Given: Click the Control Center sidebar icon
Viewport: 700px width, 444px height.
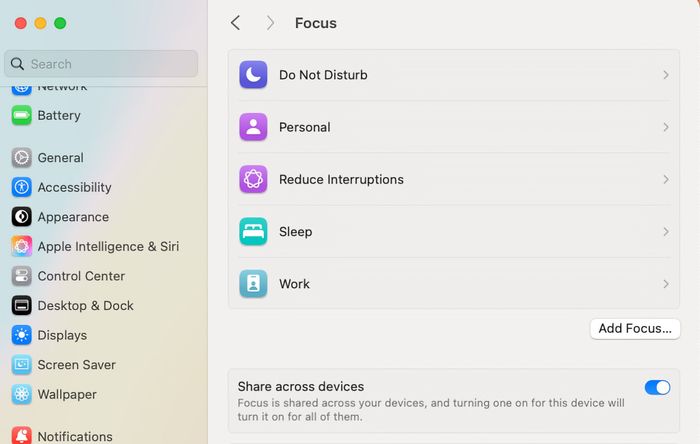Looking at the screenshot, I should pos(21,276).
